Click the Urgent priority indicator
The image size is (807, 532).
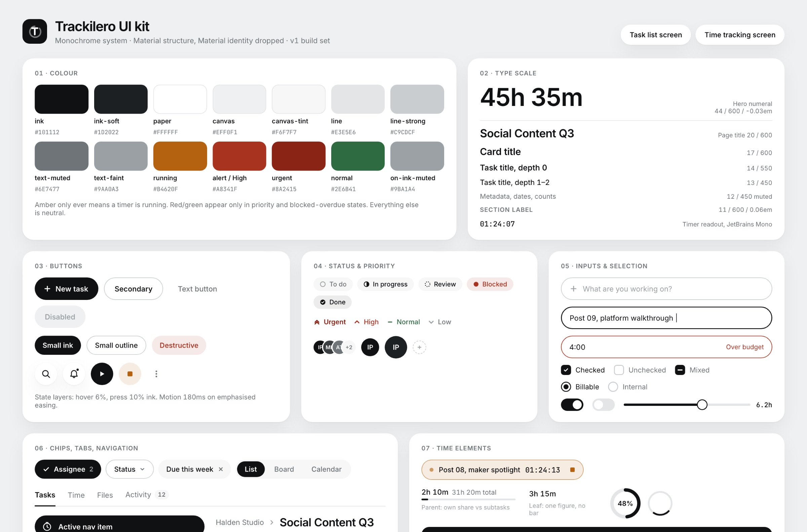click(330, 322)
